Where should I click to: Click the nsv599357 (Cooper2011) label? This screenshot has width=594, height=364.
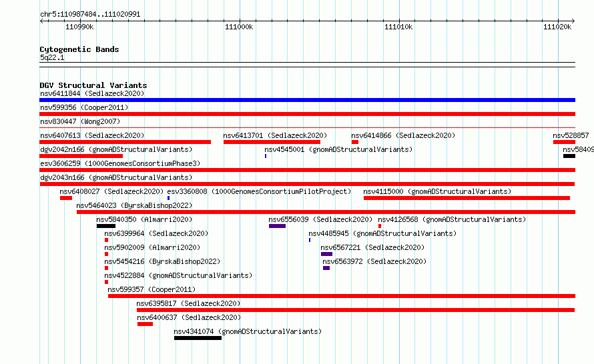[x=152, y=289]
